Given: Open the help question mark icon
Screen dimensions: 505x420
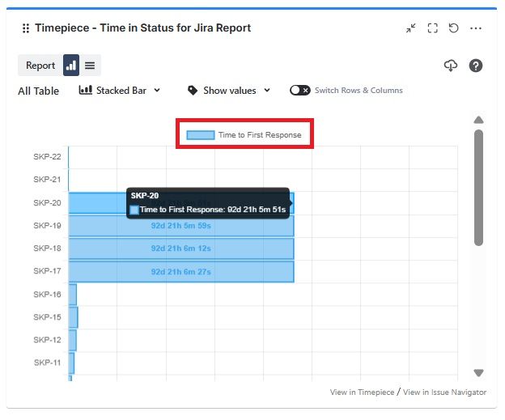Looking at the screenshot, I should tap(476, 66).
